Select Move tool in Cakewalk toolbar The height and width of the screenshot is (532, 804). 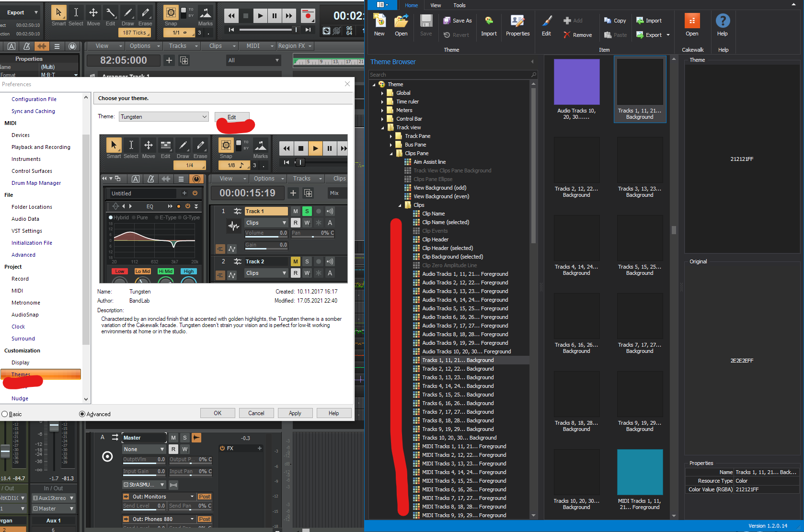(x=93, y=15)
